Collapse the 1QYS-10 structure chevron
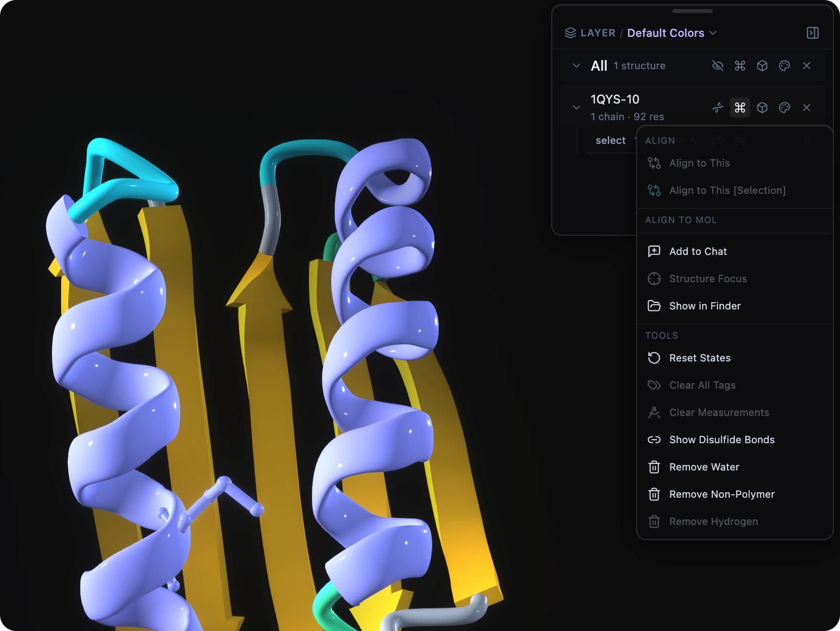The height and width of the screenshot is (631, 840). pyautogui.click(x=576, y=108)
